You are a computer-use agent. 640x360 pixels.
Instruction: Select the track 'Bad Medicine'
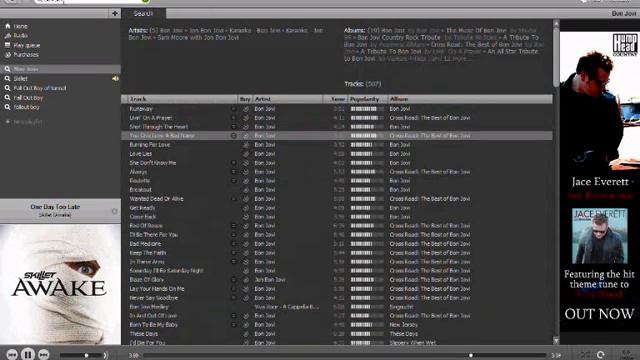pos(145,244)
